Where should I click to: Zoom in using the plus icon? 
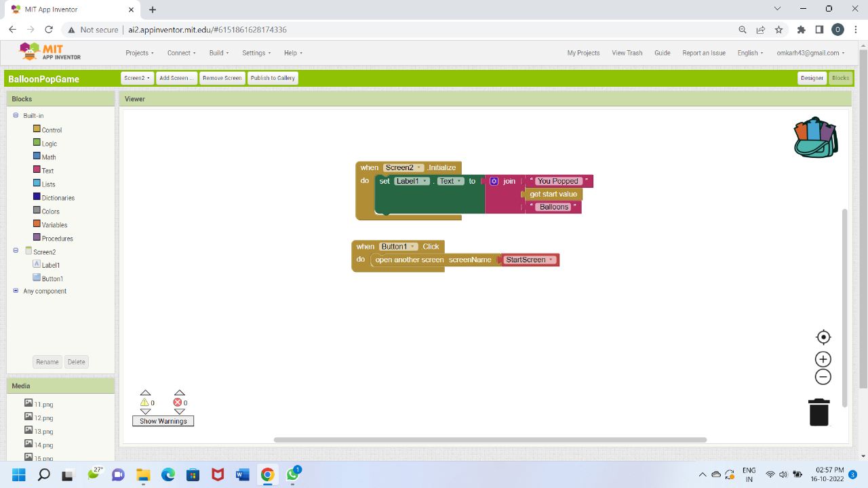tap(823, 359)
